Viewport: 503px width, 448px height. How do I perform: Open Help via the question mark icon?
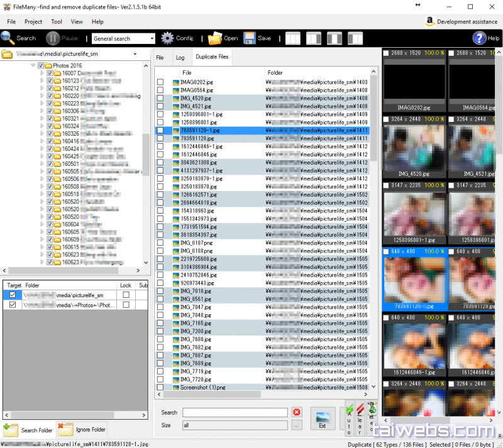[479, 38]
